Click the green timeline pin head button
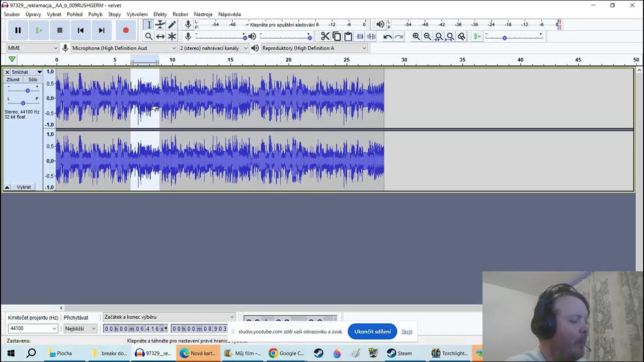This screenshot has height=362, width=644. [x=12, y=59]
